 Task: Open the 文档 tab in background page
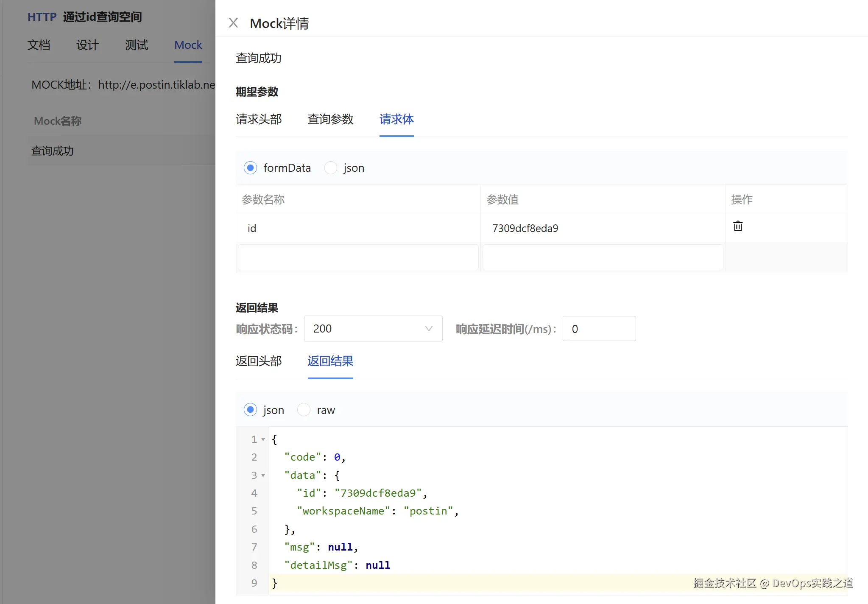click(39, 45)
